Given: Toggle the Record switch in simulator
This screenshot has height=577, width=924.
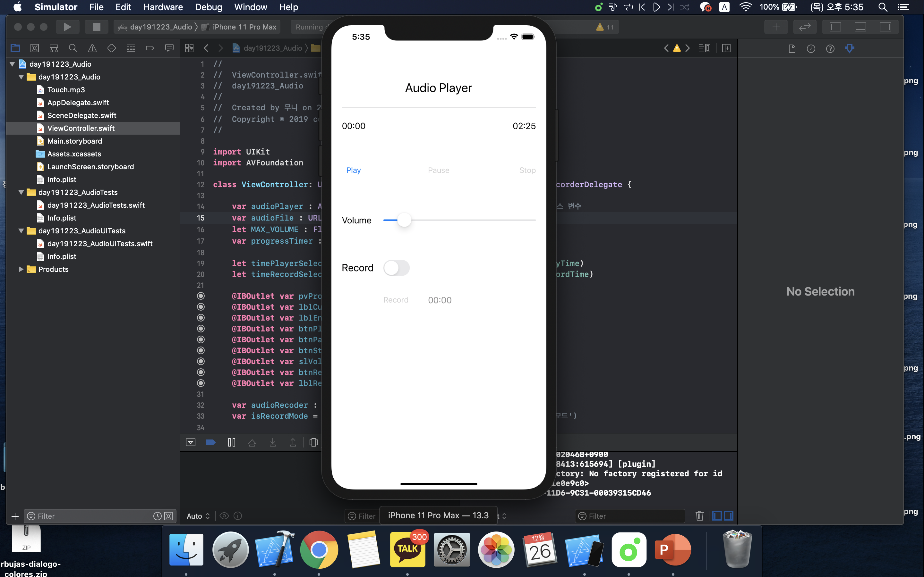Looking at the screenshot, I should pos(396,268).
